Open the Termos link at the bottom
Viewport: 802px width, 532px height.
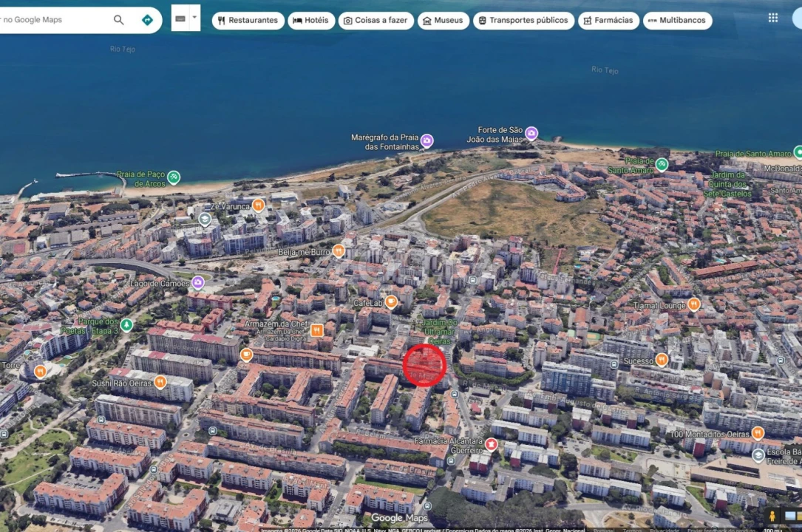coord(631,528)
